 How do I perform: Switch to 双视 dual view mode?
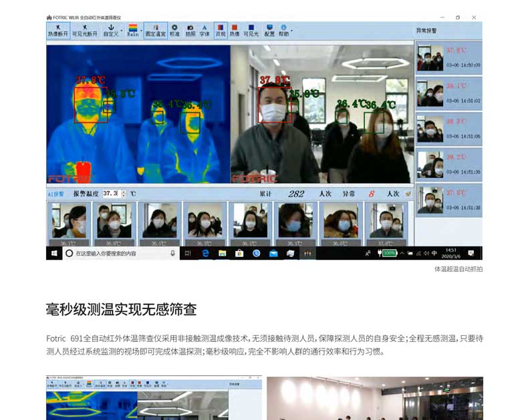221,29
